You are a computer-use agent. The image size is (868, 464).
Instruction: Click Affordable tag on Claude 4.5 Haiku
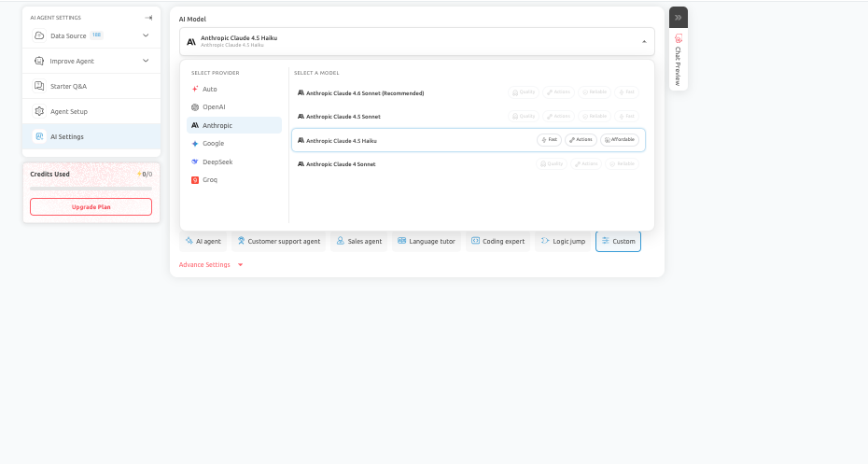tap(620, 140)
